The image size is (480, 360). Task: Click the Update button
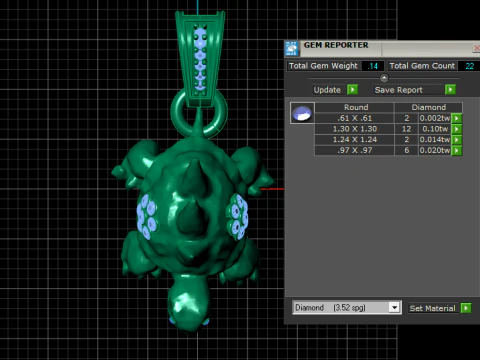[327, 90]
